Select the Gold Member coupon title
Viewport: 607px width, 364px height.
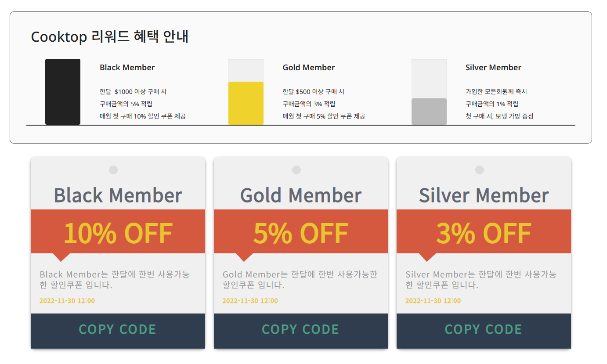301,195
